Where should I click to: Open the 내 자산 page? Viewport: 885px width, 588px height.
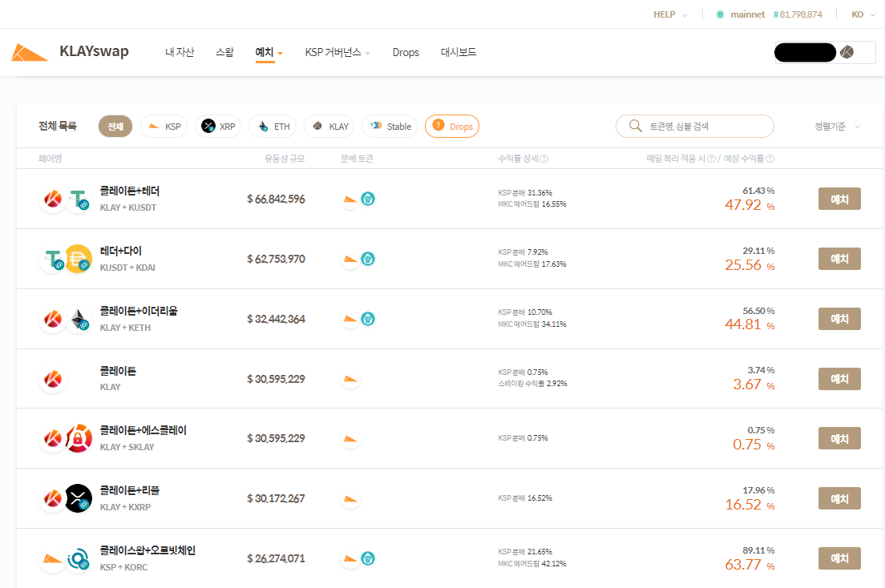180,53
